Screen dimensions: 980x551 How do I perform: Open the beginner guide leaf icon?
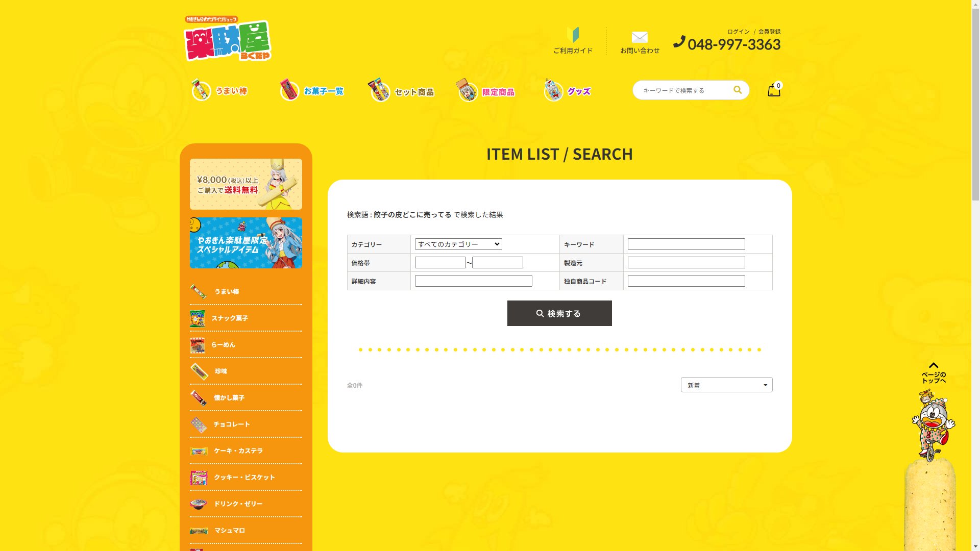pyautogui.click(x=573, y=35)
